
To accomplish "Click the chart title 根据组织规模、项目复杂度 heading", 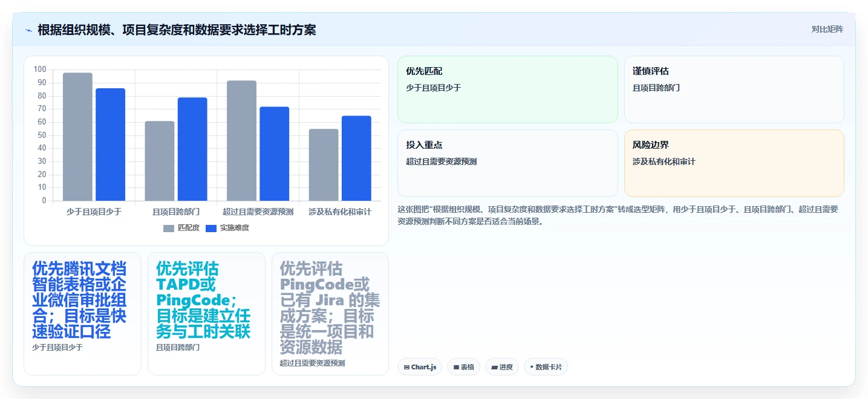I will tap(177, 30).
